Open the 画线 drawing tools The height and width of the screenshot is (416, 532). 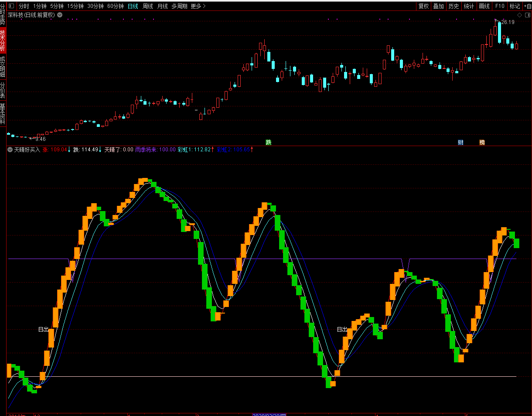484,6
